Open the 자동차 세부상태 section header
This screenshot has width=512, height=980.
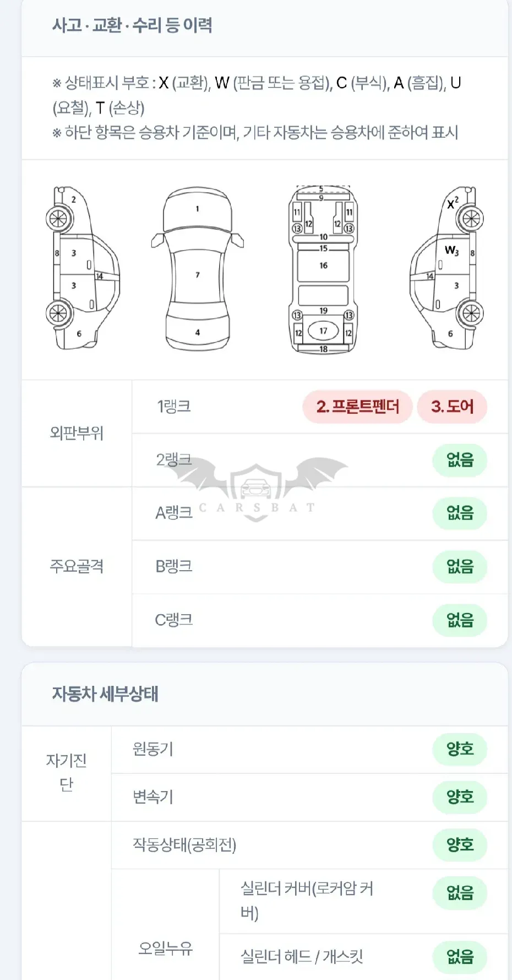(264, 694)
